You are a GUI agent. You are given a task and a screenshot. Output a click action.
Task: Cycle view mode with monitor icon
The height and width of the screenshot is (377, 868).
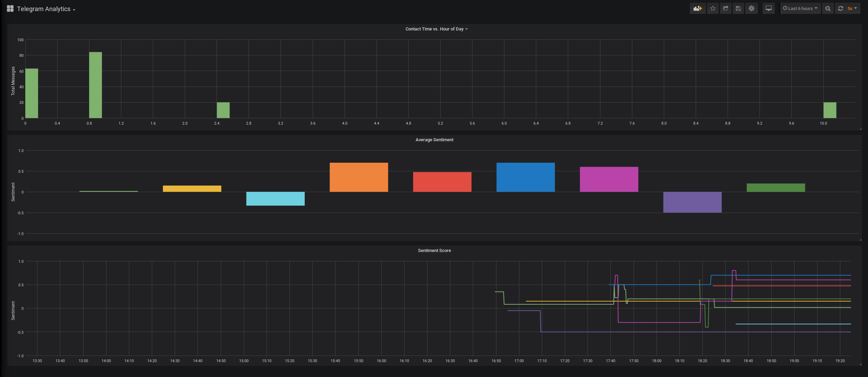769,9
